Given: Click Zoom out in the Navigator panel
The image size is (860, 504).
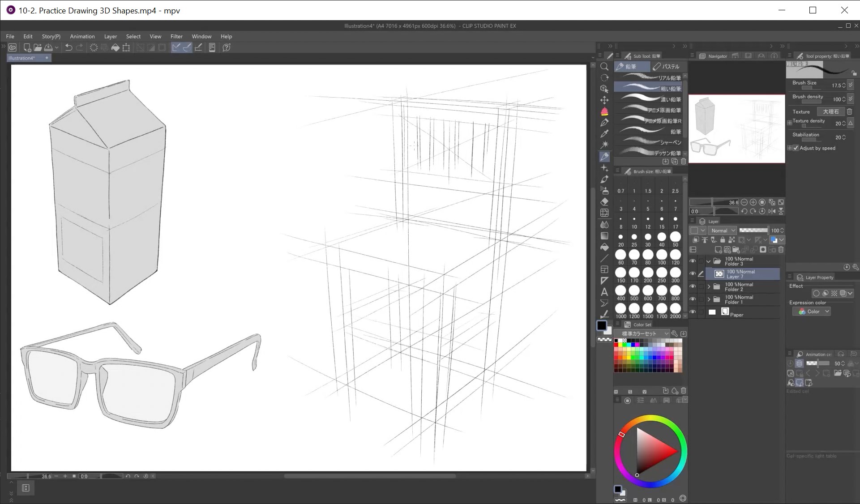Looking at the screenshot, I should tap(744, 202).
